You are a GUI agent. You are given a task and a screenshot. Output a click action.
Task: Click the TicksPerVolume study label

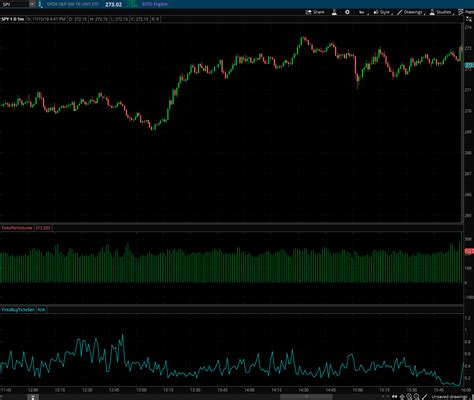[17, 228]
